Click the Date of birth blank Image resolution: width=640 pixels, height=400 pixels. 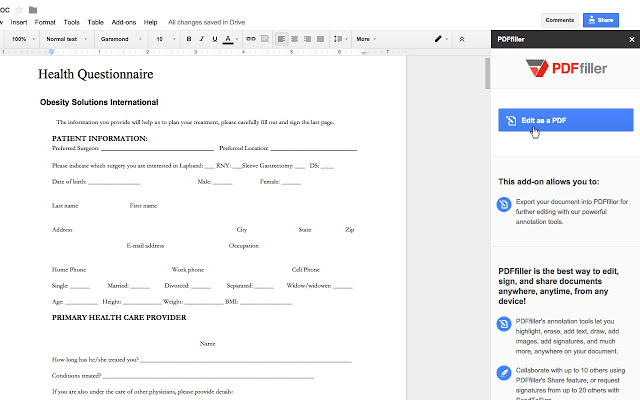114,182
